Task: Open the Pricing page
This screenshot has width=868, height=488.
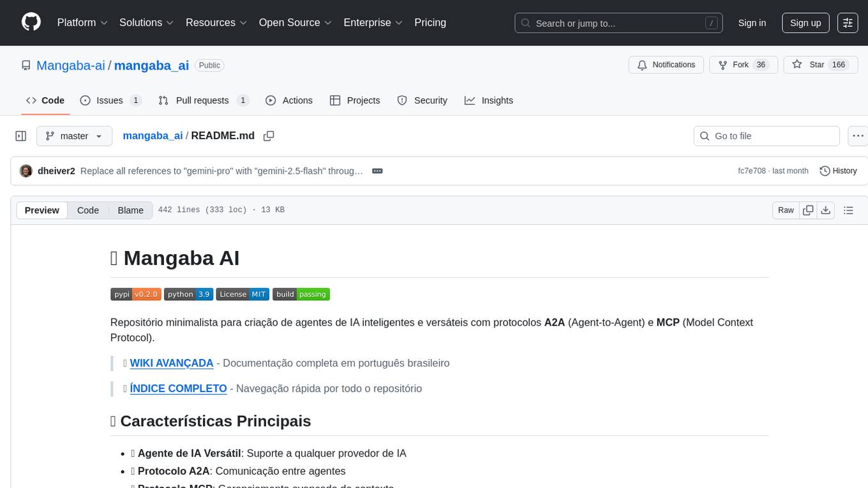Action: pos(430,22)
